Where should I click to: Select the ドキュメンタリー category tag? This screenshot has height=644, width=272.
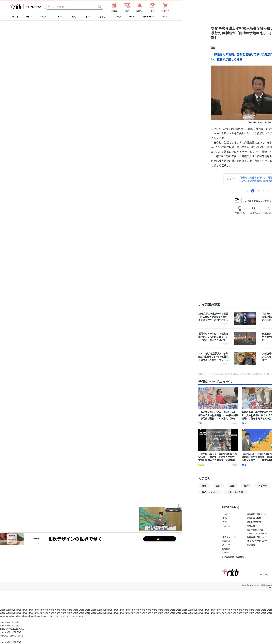(236, 492)
